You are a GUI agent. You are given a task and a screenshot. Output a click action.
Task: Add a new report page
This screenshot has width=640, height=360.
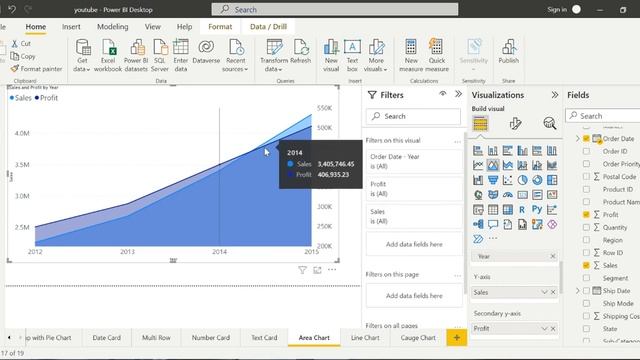coord(456,338)
